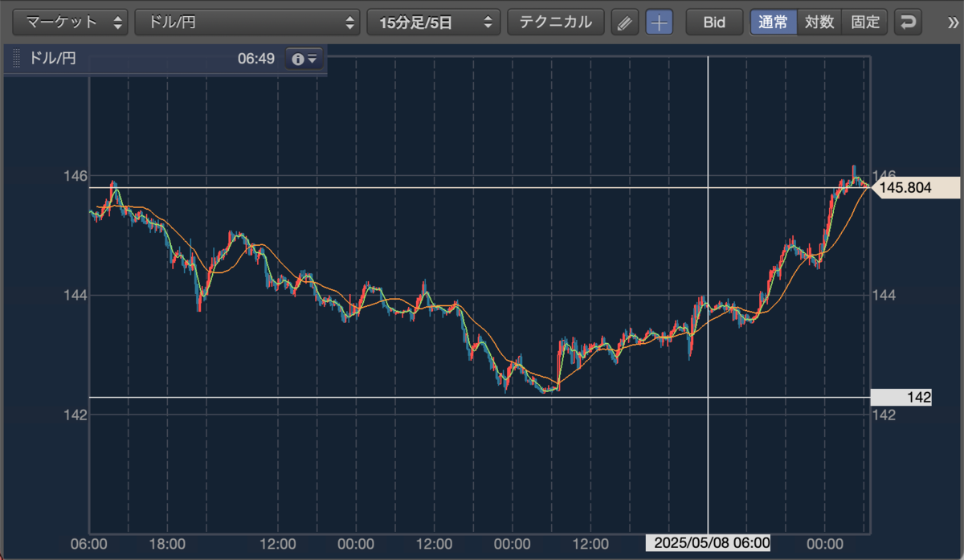Click the Bid price button

713,22
